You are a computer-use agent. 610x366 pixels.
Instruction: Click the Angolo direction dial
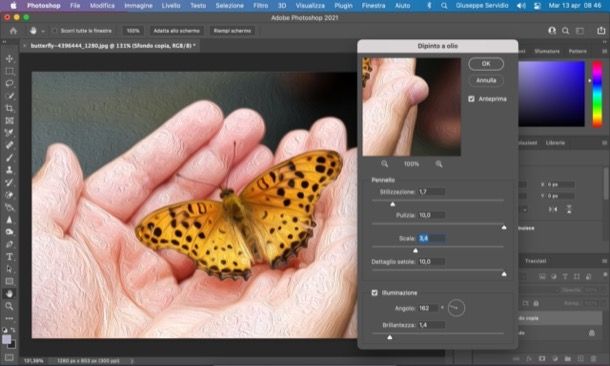point(456,308)
